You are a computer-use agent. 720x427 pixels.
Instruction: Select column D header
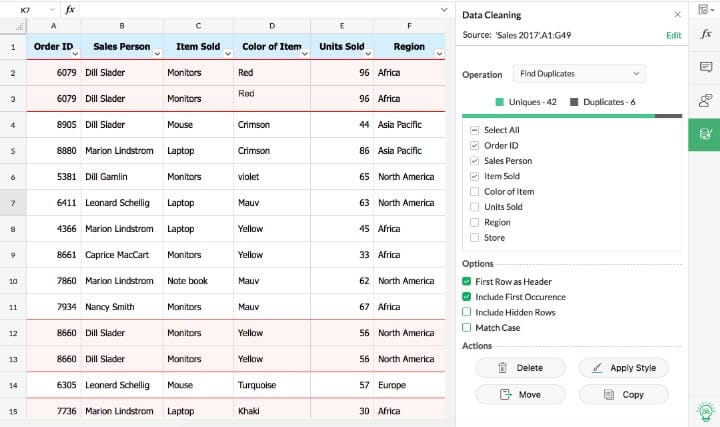click(272, 26)
